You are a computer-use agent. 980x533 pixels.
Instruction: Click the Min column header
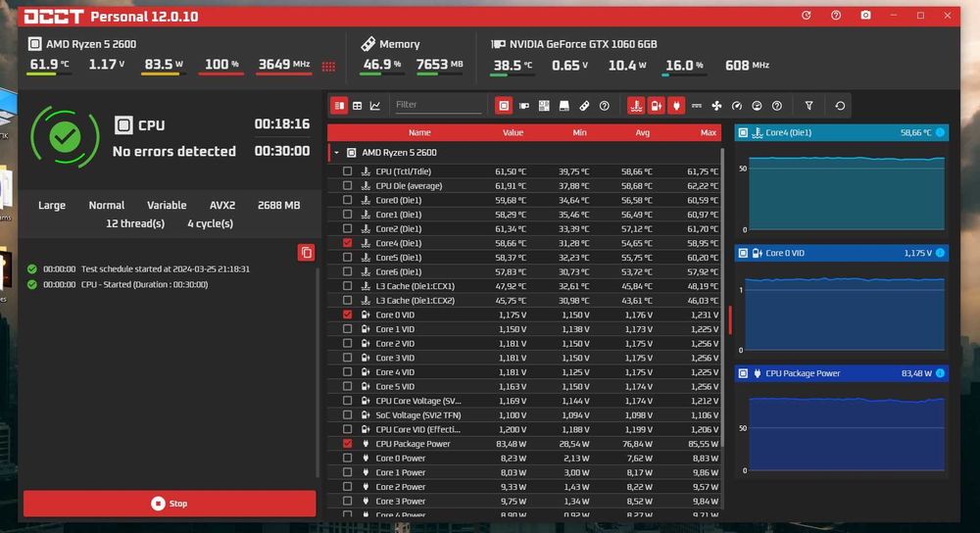point(580,132)
